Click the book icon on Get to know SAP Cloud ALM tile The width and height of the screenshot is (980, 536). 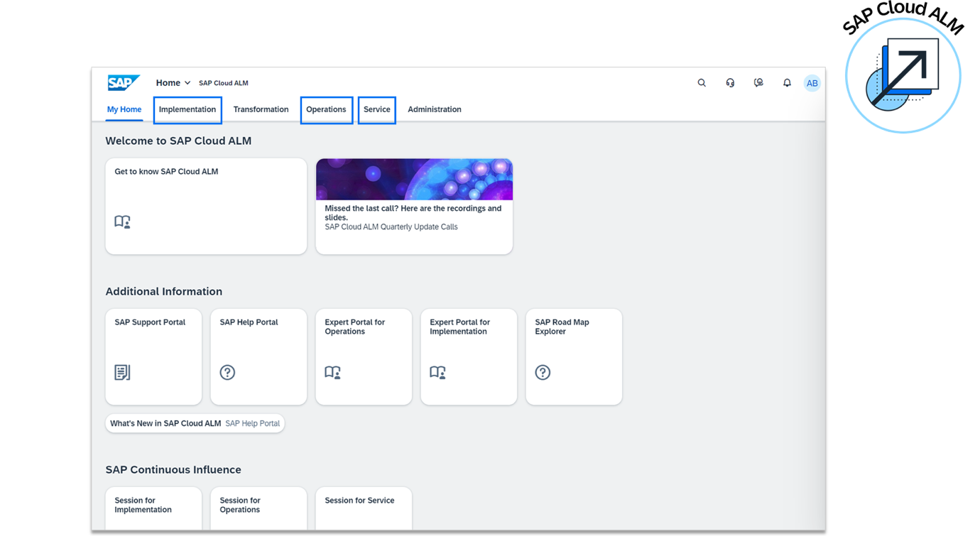(122, 221)
